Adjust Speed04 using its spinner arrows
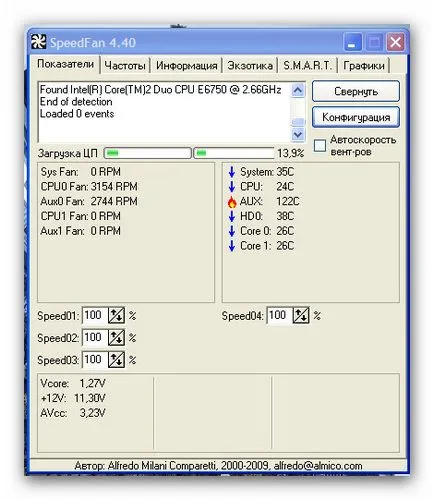 click(301, 315)
